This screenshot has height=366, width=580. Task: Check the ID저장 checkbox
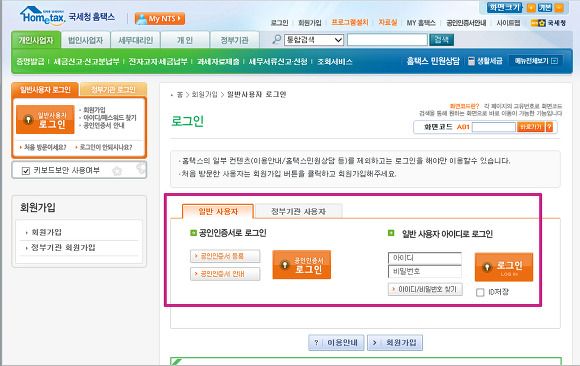480,292
